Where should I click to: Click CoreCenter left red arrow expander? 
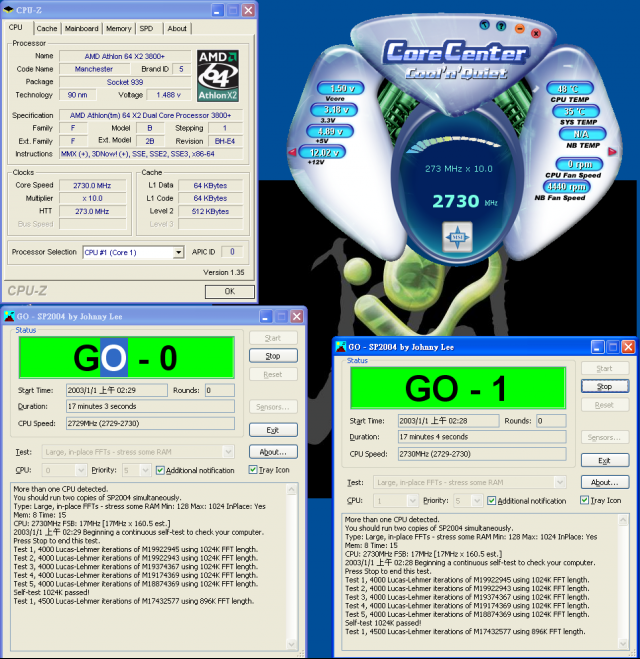[x=292, y=152]
